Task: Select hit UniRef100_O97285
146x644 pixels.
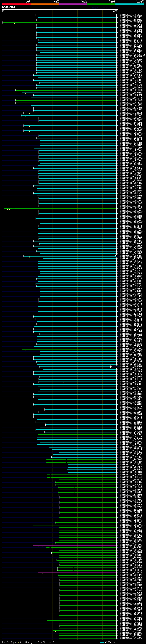Action: pos(131,228)
